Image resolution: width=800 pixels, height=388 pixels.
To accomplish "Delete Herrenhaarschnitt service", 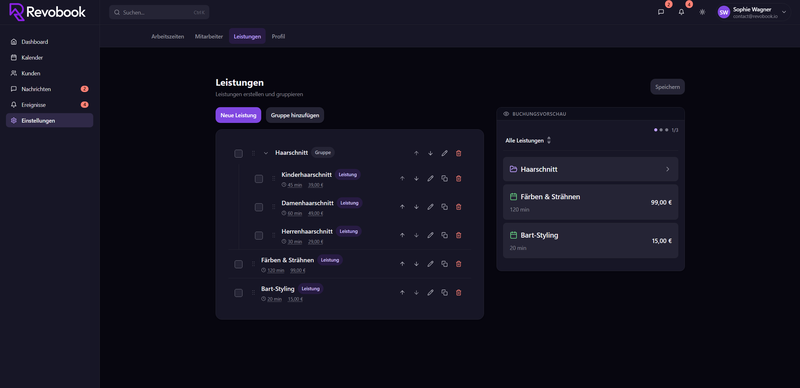I will (458, 235).
